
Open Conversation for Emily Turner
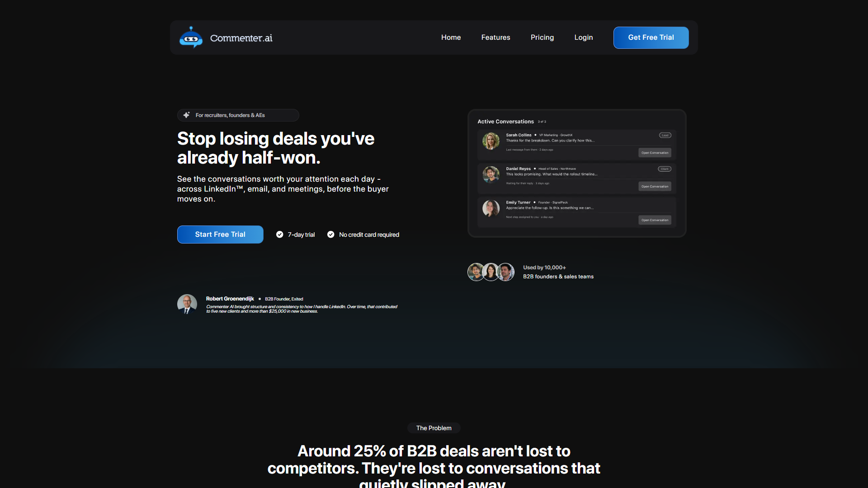pos(655,220)
